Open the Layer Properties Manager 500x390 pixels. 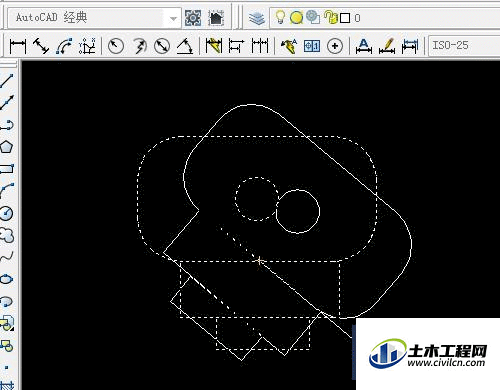click(257, 18)
